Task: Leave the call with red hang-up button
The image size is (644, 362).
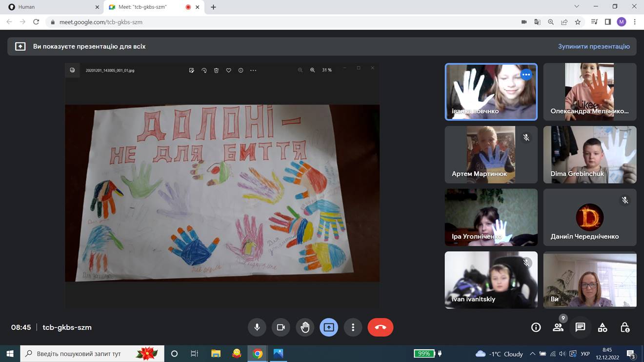Action: pyautogui.click(x=381, y=327)
